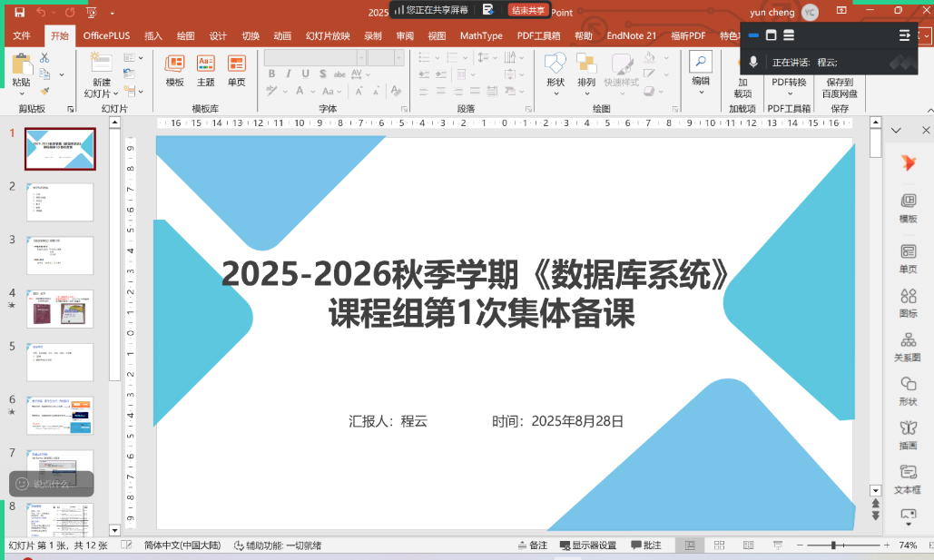This screenshot has width=934, height=560.
Task: Open 编辑 search tool in ribbon
Action: pyautogui.click(x=701, y=68)
